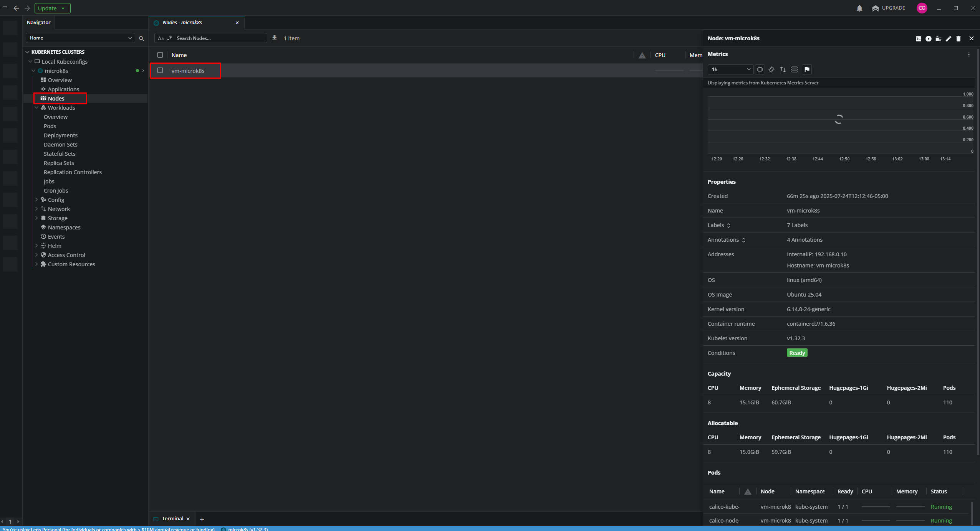Close the Terminal tab

(188, 519)
